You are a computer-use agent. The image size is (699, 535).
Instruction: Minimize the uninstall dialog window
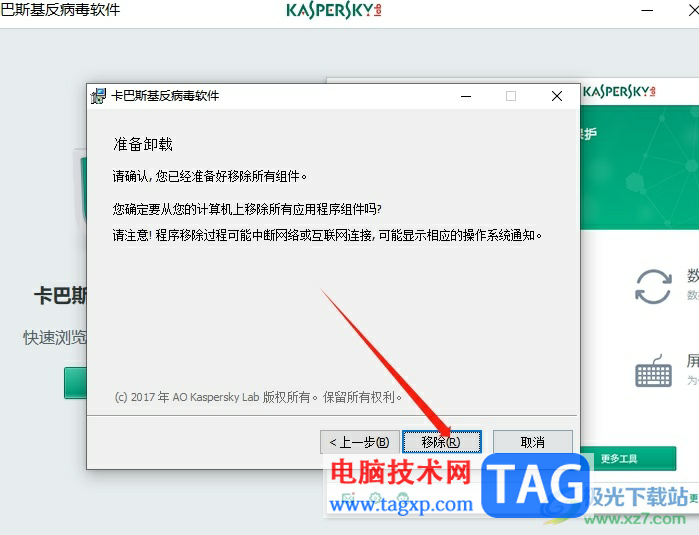coord(466,96)
